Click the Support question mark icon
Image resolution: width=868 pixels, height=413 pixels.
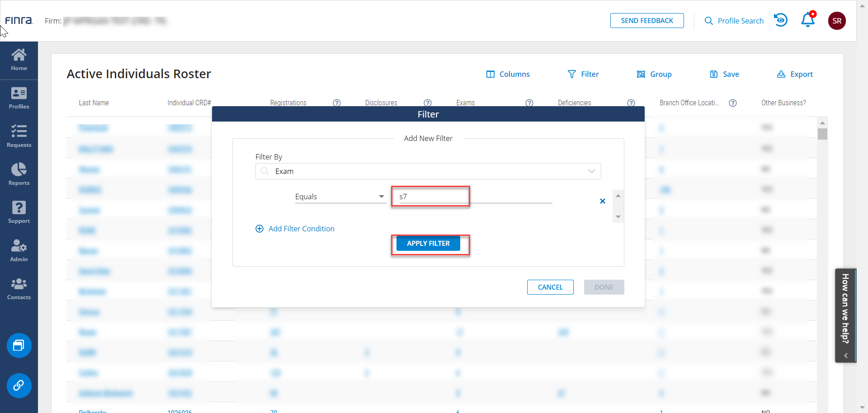[x=19, y=212]
